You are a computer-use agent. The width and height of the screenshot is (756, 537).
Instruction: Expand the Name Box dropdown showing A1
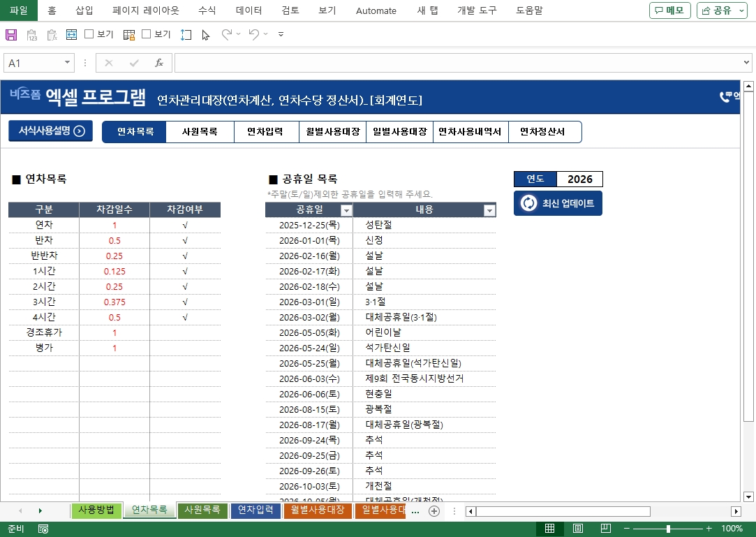(x=68, y=63)
